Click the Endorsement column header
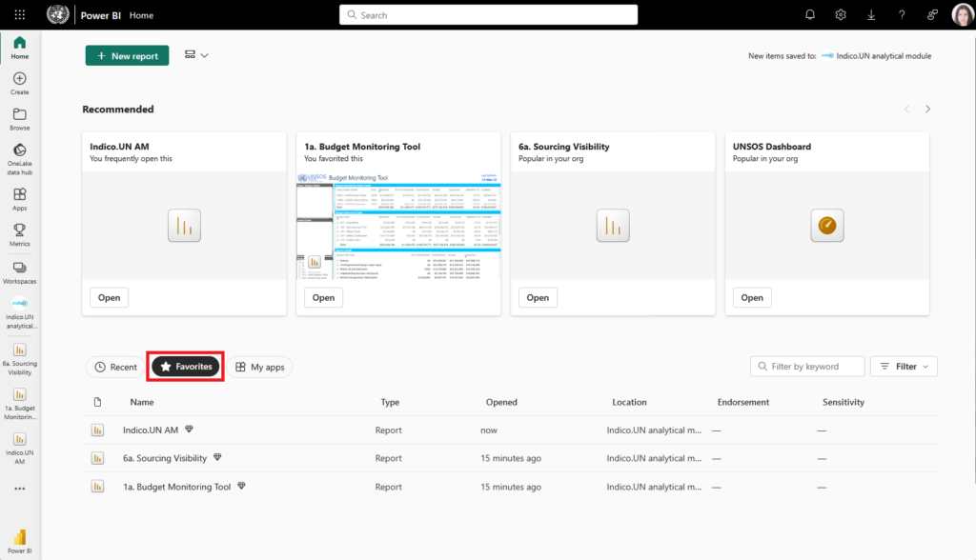 [x=743, y=402]
